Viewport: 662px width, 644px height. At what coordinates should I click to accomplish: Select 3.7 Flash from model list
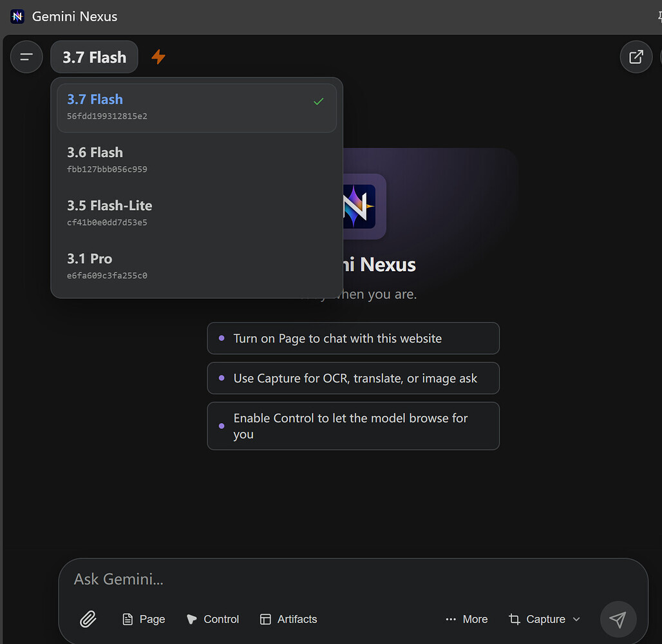click(x=197, y=108)
